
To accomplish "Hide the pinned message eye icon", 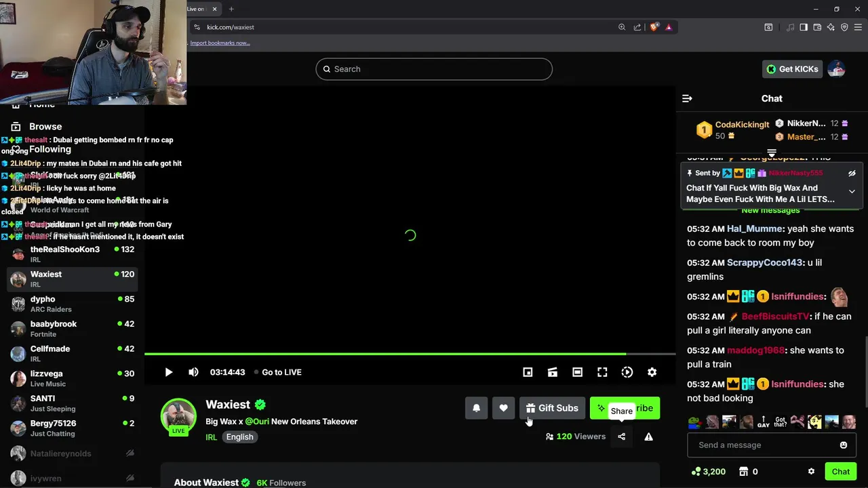I will pyautogui.click(x=852, y=174).
